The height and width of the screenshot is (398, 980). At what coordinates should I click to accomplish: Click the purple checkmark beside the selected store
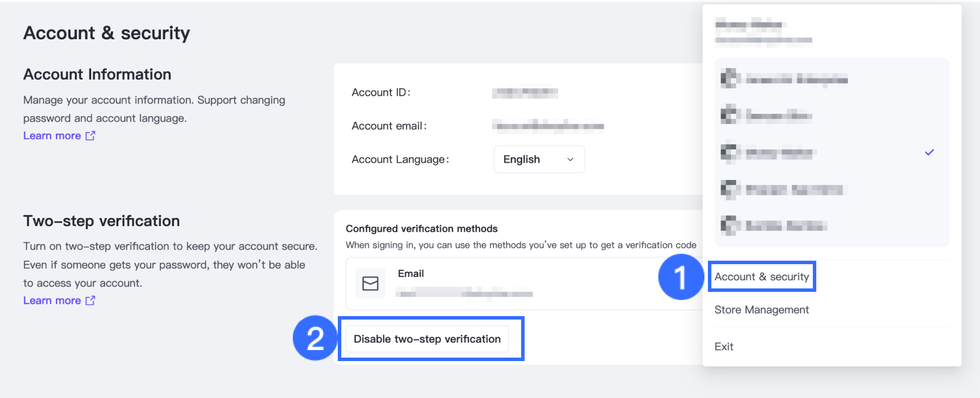pyautogui.click(x=929, y=152)
